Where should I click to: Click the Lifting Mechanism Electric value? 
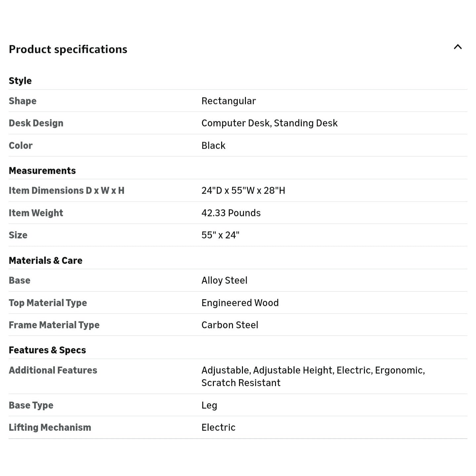coord(218,427)
